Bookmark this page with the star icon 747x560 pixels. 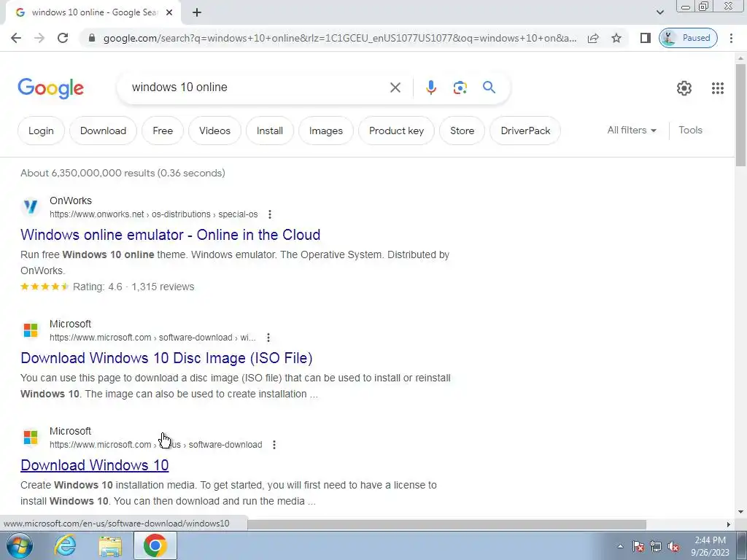(616, 38)
